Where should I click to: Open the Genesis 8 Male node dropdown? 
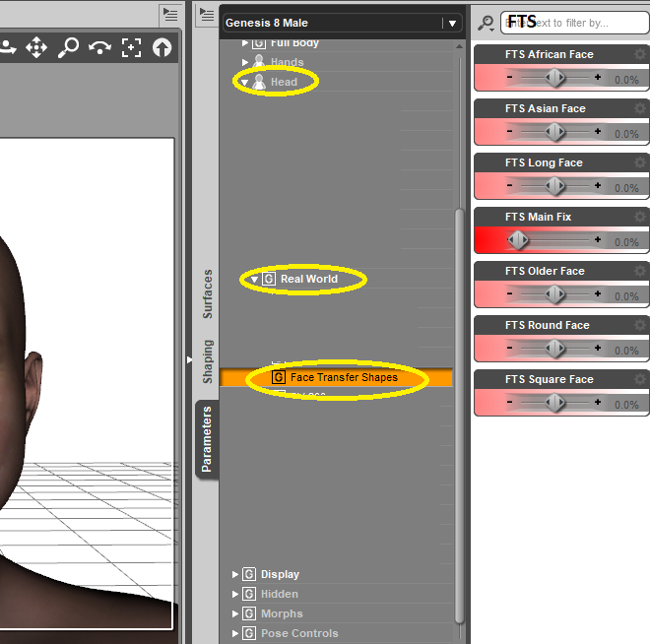452,24
